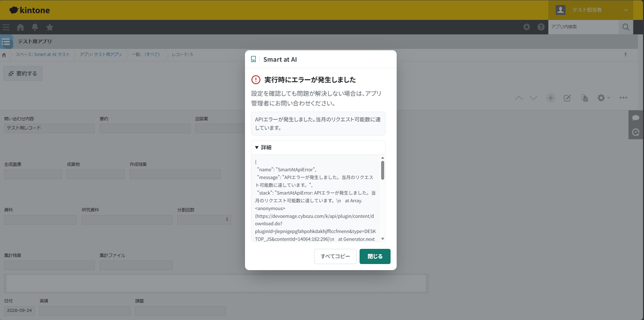
Task: Click the "name": "SmartAtApiError" line
Action: (287, 170)
